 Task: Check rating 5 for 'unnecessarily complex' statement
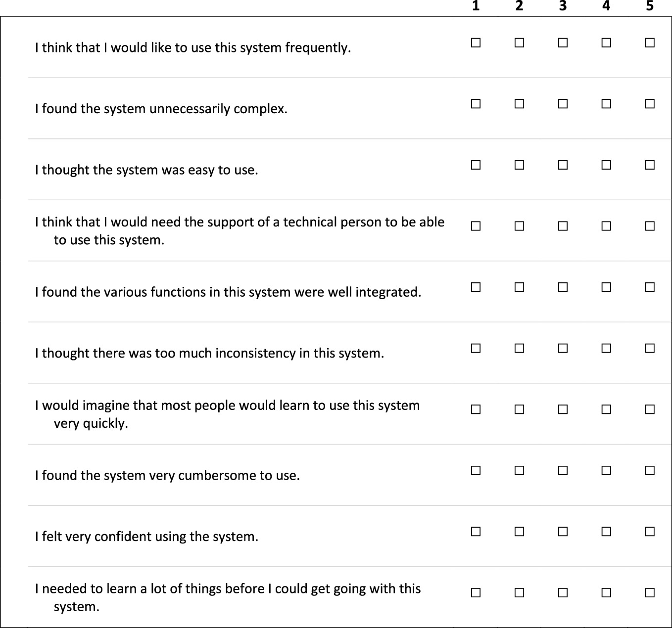650,104
